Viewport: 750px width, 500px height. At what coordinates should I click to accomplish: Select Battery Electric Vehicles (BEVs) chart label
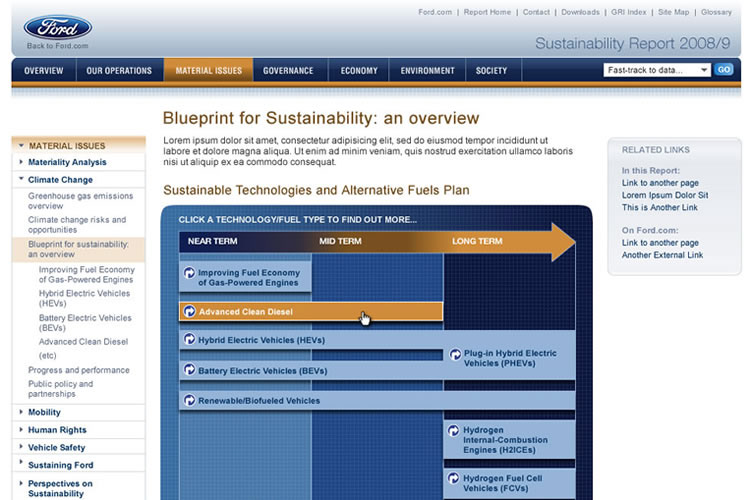tap(263, 371)
